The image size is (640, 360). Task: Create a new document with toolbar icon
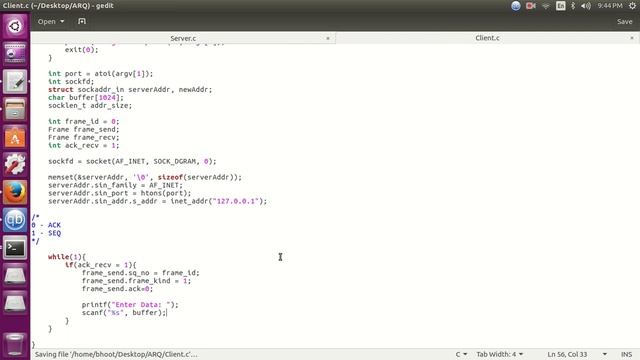(x=82, y=21)
